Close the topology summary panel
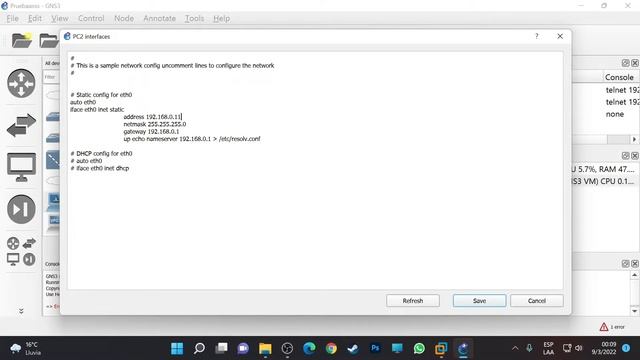Viewport: 640px width, 360px height. pyautogui.click(x=635, y=63)
